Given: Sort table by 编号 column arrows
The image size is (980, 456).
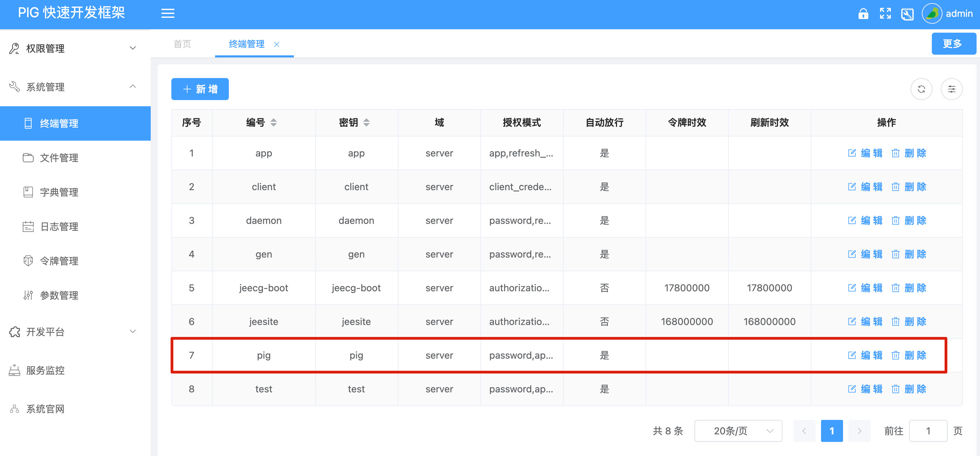Looking at the screenshot, I should click(x=274, y=122).
